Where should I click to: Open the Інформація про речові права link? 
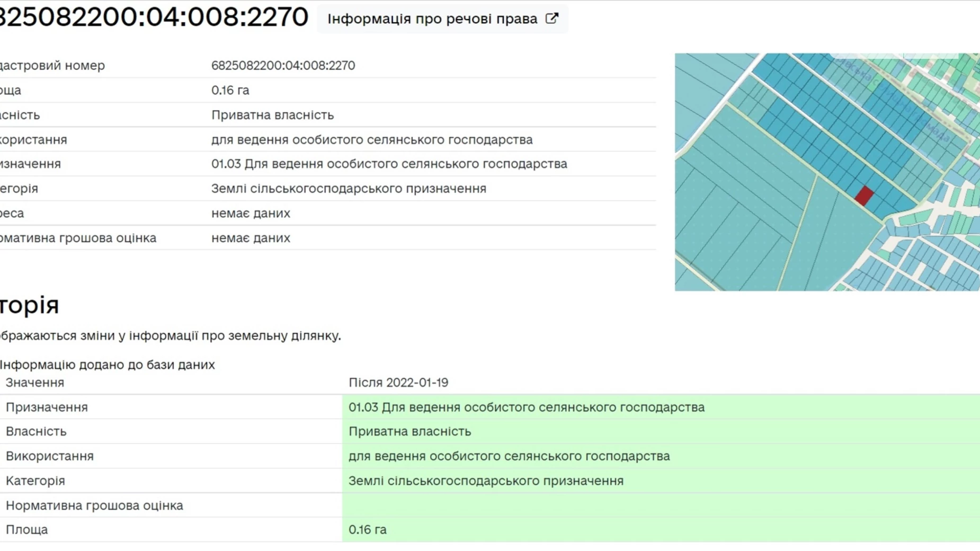point(442,19)
